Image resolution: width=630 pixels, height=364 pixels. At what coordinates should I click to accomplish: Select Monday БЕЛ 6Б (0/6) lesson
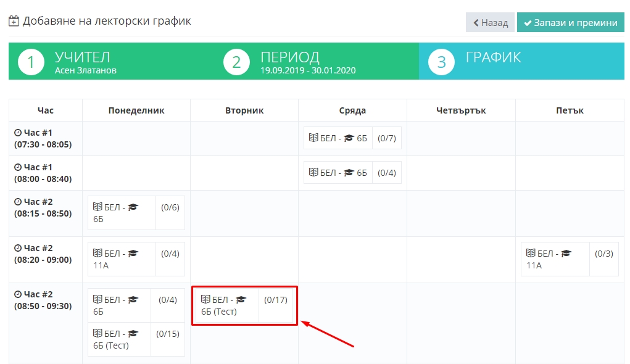pos(136,213)
